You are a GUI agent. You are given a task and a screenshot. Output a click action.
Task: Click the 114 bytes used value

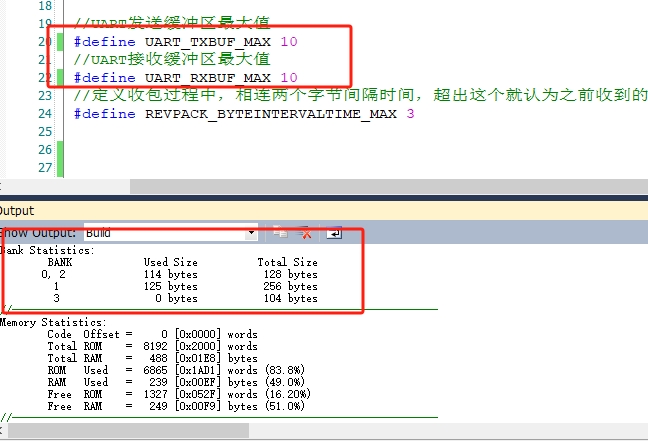click(171, 274)
